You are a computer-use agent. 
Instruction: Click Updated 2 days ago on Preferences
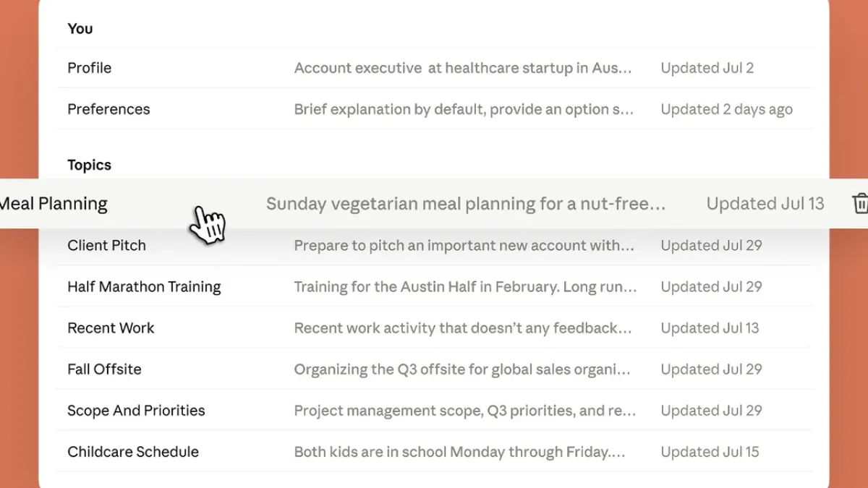[x=726, y=109]
